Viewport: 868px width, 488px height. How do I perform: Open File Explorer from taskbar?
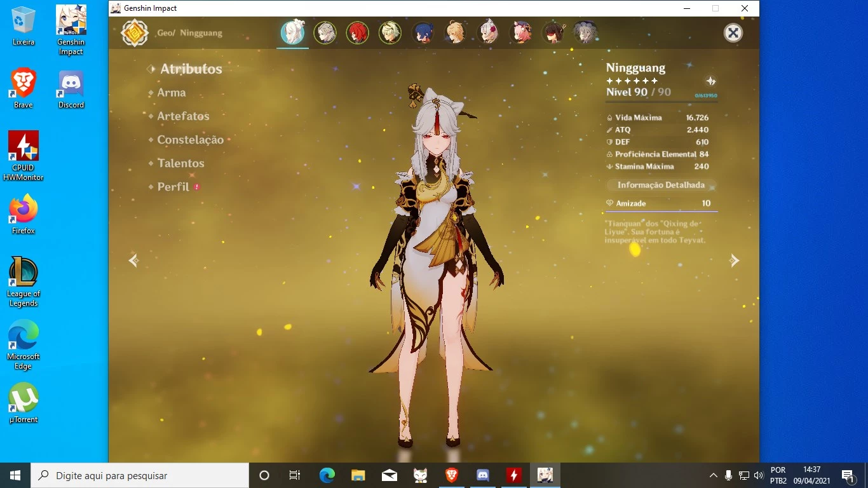click(x=358, y=475)
